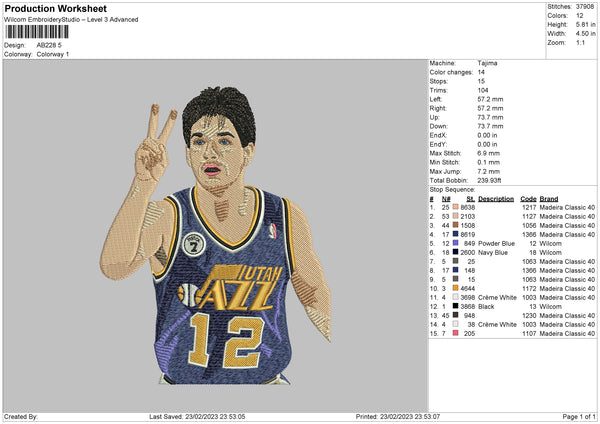Click the blue swatch beside stitch count 8619
The width and height of the screenshot is (600, 424).
tap(455, 234)
